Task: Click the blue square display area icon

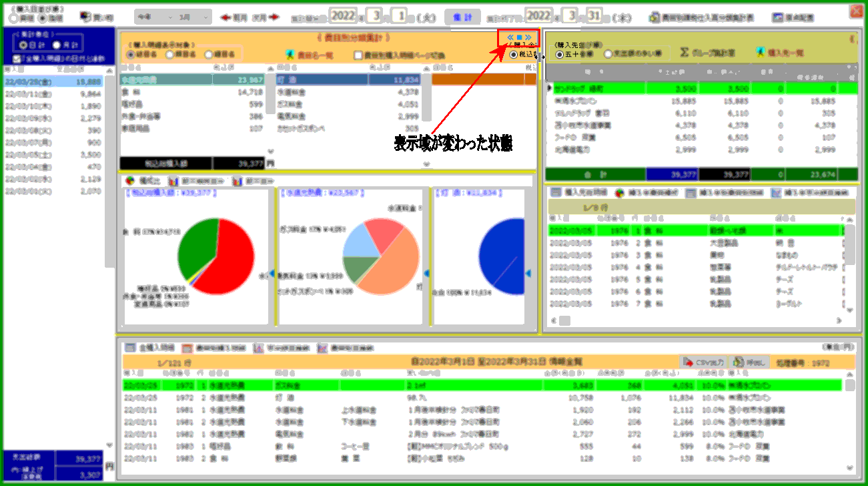Action: point(518,37)
